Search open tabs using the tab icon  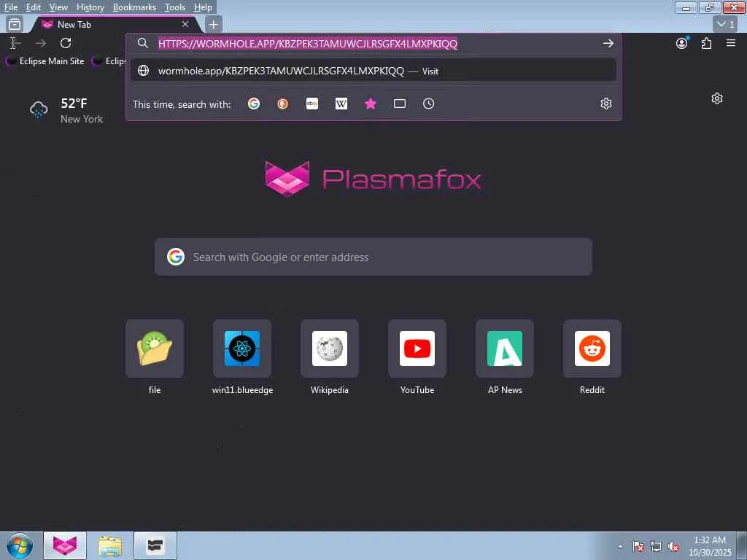click(x=399, y=104)
